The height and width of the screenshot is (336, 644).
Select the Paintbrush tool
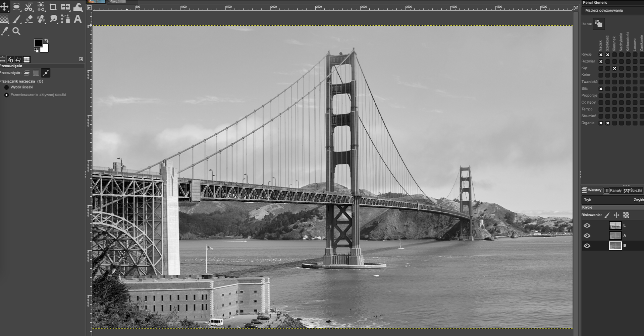pyautogui.click(x=16, y=19)
